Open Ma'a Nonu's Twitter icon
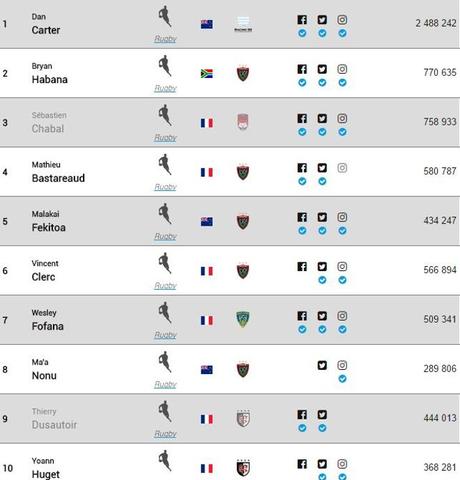 322,365
